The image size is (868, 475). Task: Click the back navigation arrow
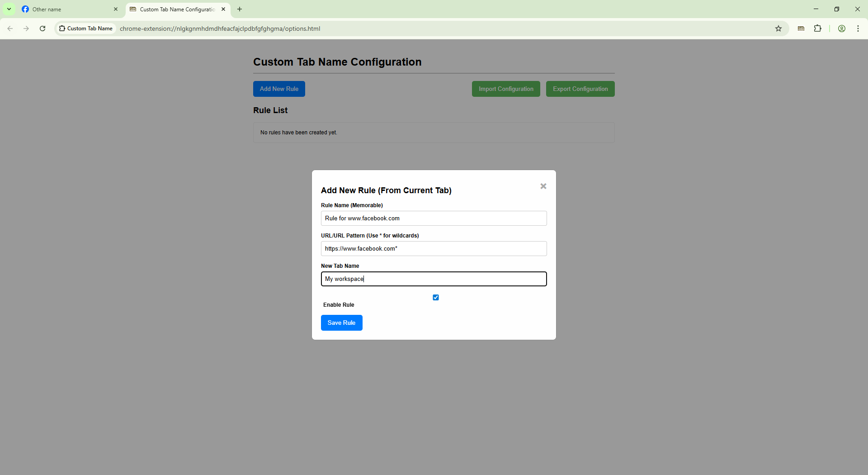click(x=10, y=28)
